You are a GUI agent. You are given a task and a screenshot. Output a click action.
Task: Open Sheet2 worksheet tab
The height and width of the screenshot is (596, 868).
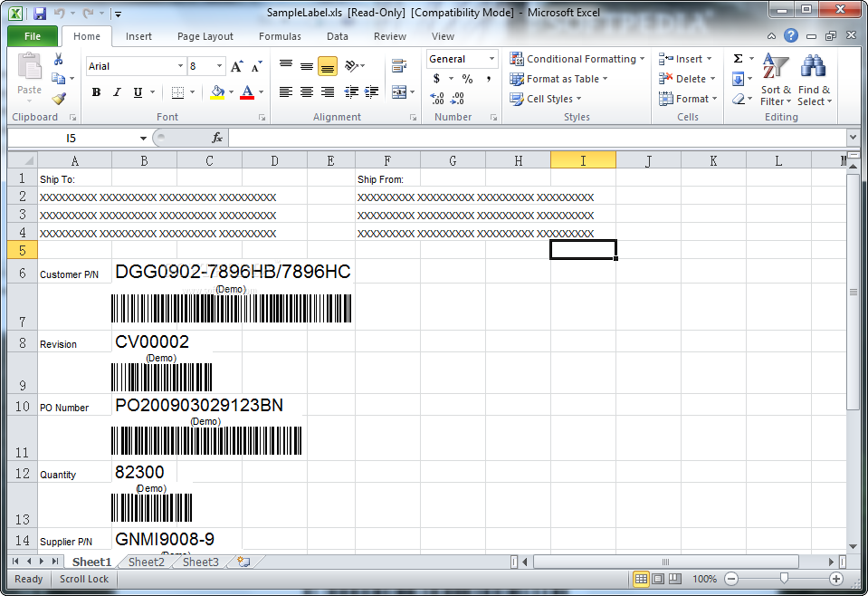click(x=146, y=562)
